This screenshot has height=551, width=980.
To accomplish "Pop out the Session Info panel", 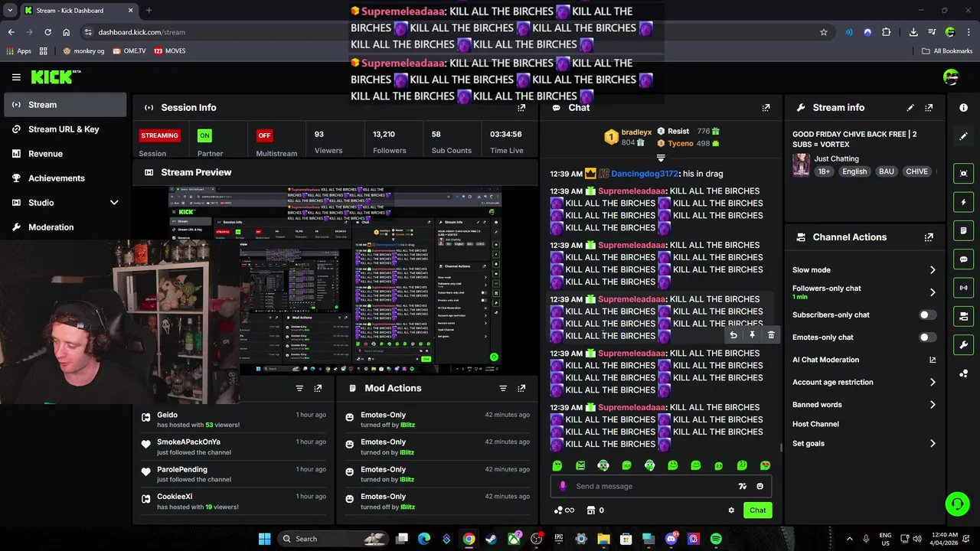I will [521, 108].
